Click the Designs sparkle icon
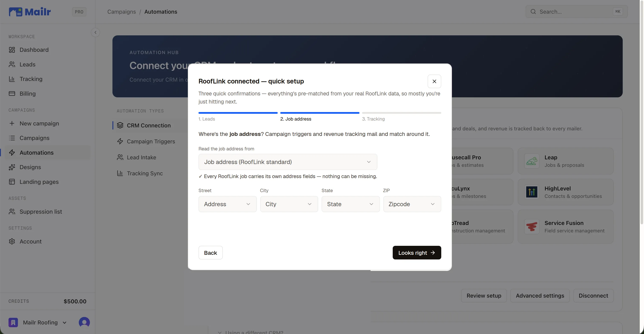 [x=12, y=167]
